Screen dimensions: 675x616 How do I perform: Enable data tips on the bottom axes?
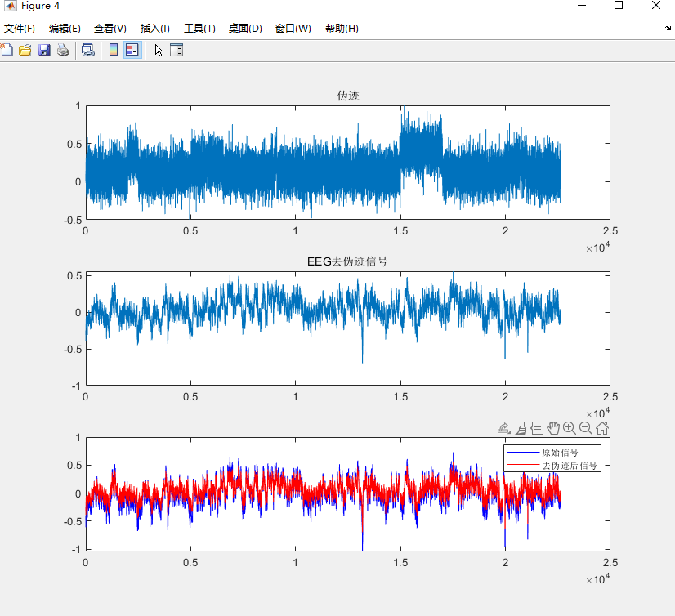click(x=537, y=427)
